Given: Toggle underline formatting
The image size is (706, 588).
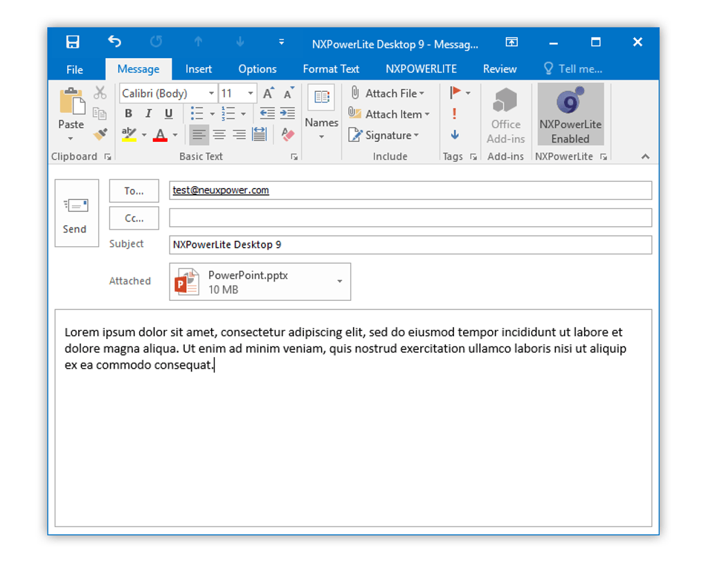Looking at the screenshot, I should coord(168,113).
